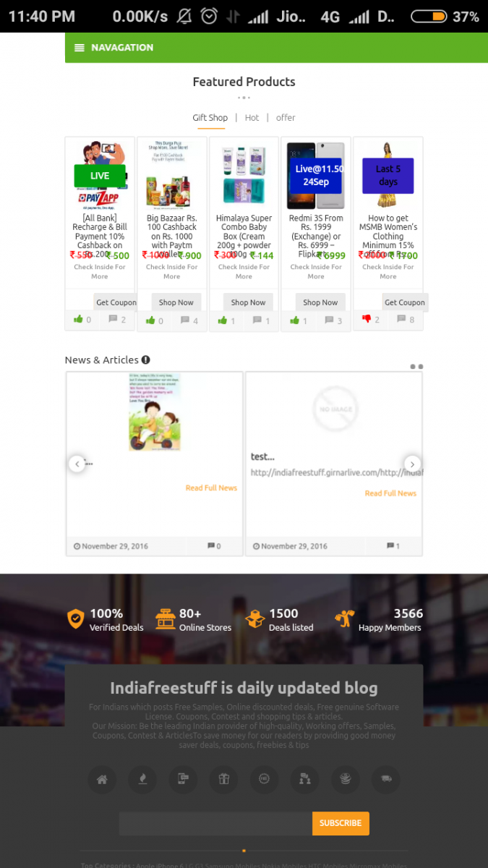Click the orange SUBSCRIBE button

341,823
